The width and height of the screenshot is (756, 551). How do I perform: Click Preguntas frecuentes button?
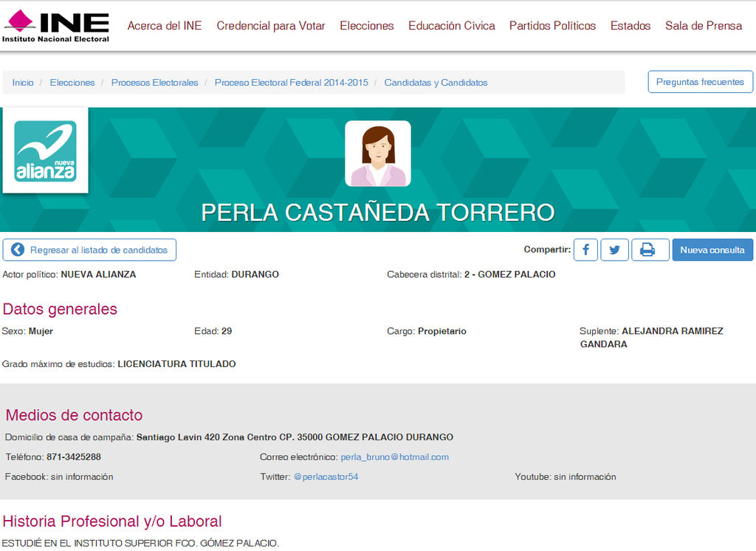(701, 82)
